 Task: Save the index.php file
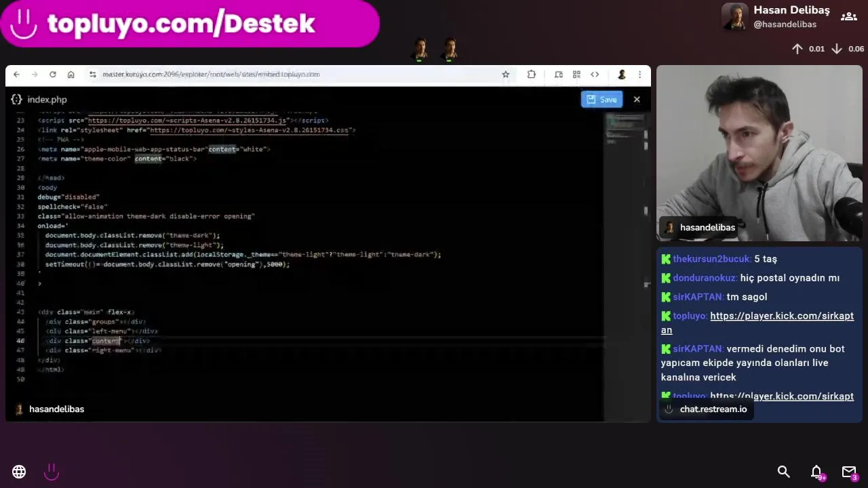pyautogui.click(x=601, y=100)
